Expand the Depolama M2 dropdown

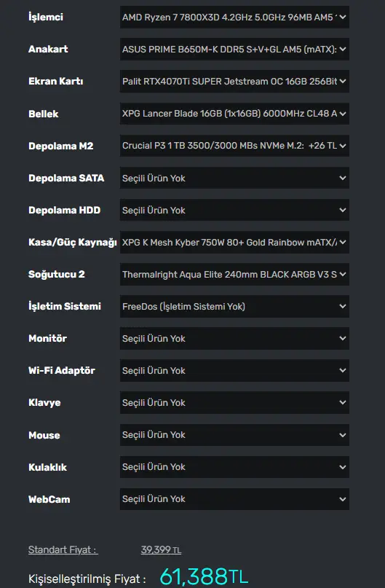pos(234,146)
